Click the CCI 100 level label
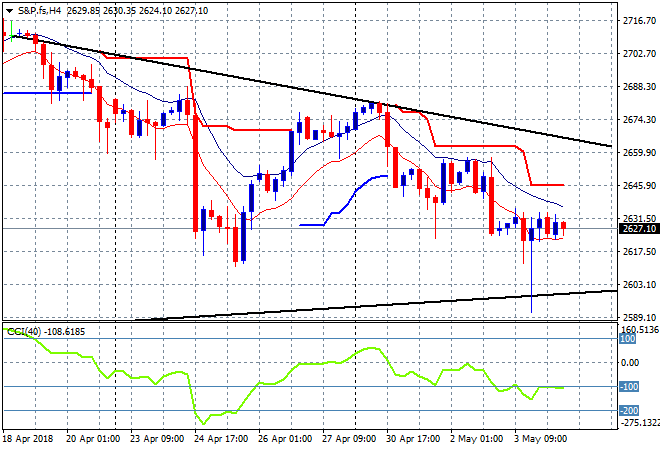Image resolution: width=660 pixels, height=450 pixels. pos(627,339)
